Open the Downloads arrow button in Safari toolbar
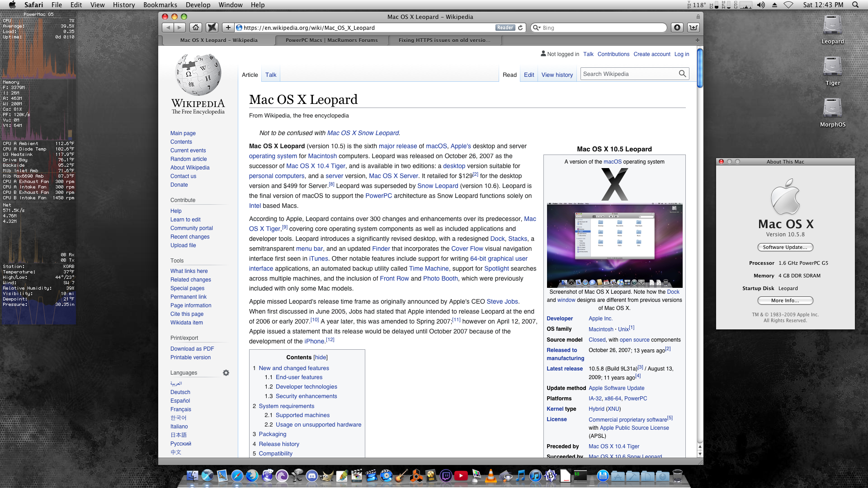 pos(677,28)
